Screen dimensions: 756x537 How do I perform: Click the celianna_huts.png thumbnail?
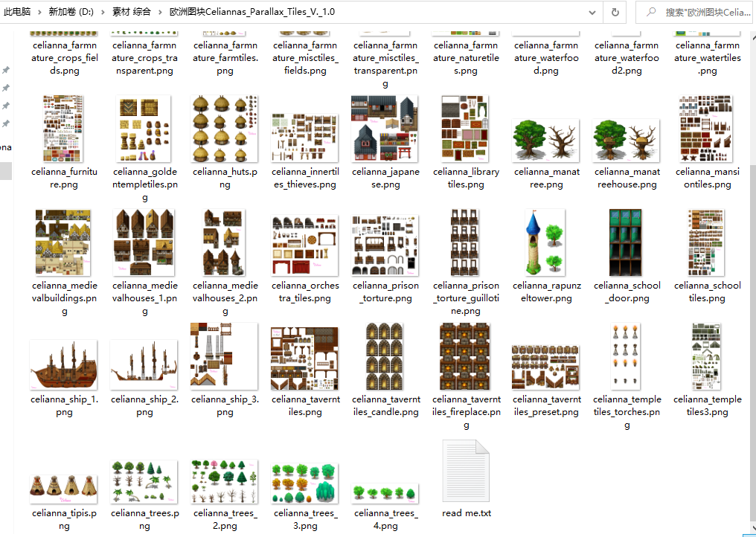coord(224,129)
